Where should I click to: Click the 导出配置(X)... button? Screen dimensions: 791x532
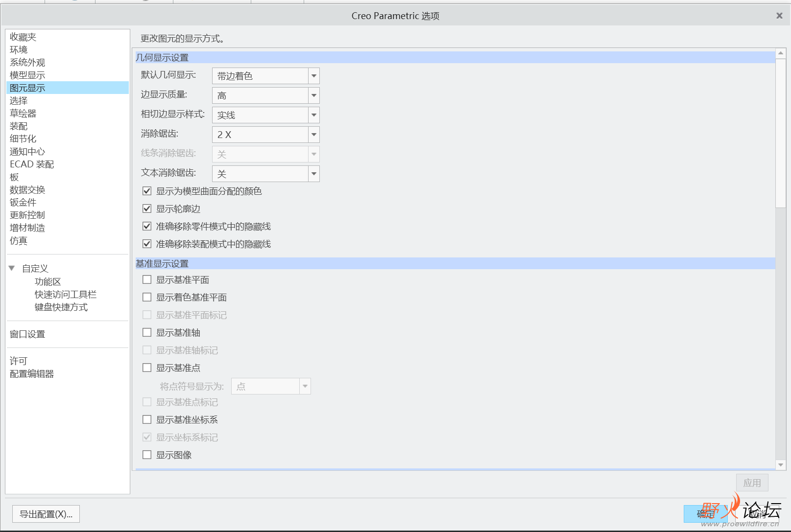(46, 514)
